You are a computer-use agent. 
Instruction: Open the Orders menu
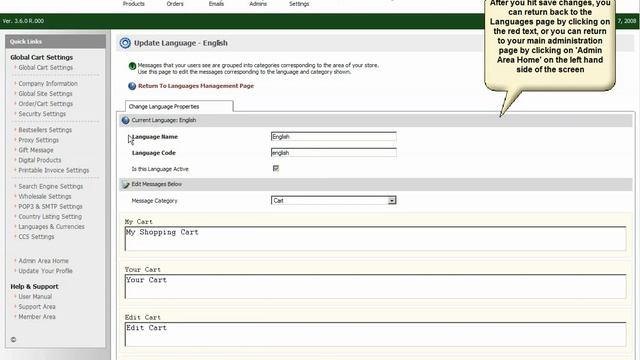pyautogui.click(x=175, y=4)
